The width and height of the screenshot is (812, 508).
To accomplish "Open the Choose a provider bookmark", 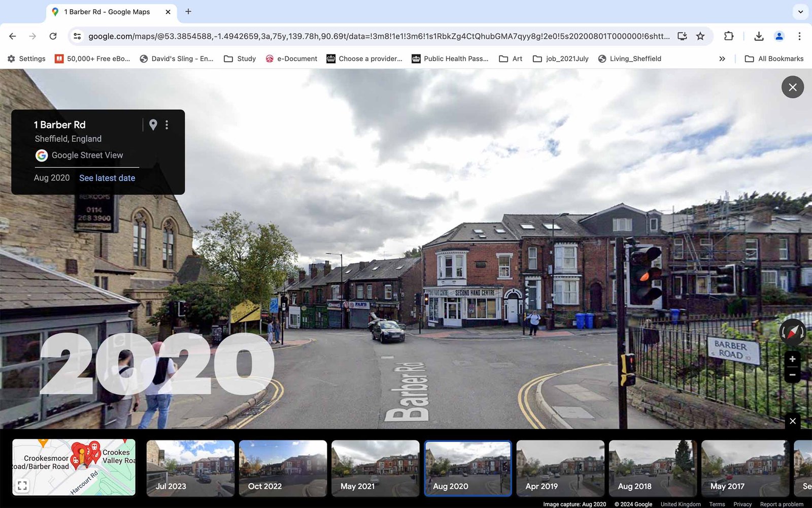I will click(x=364, y=58).
